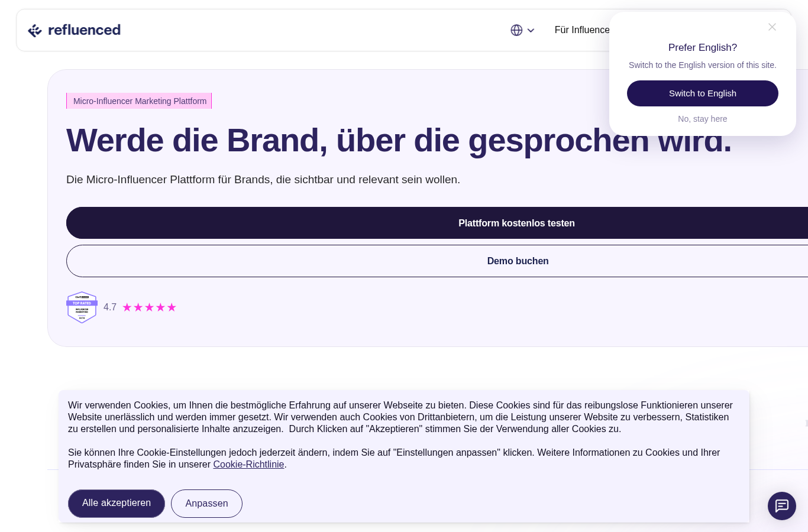808x532 pixels.
Task: Open the chat widget icon
Action: [x=782, y=506]
